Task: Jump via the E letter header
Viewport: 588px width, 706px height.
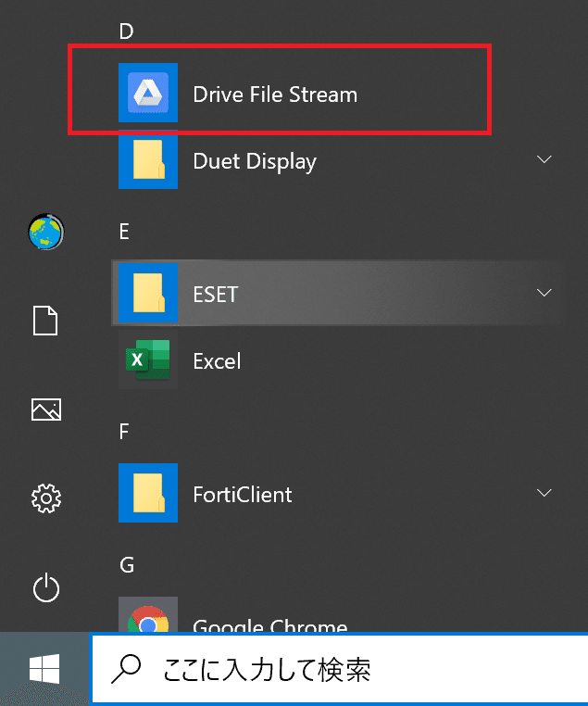Action: (x=124, y=232)
